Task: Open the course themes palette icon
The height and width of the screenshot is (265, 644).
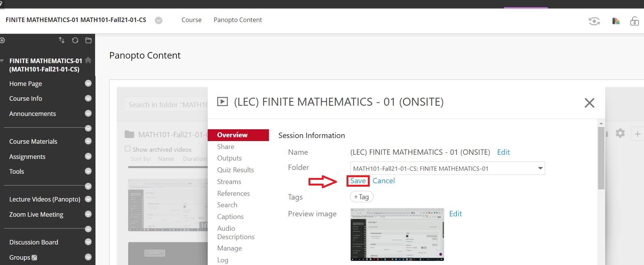Action: pos(616,21)
